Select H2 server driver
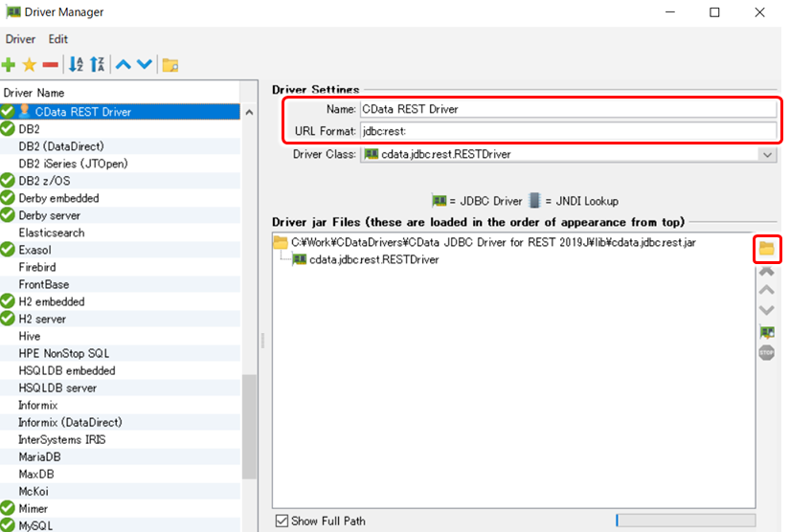 coord(120,319)
